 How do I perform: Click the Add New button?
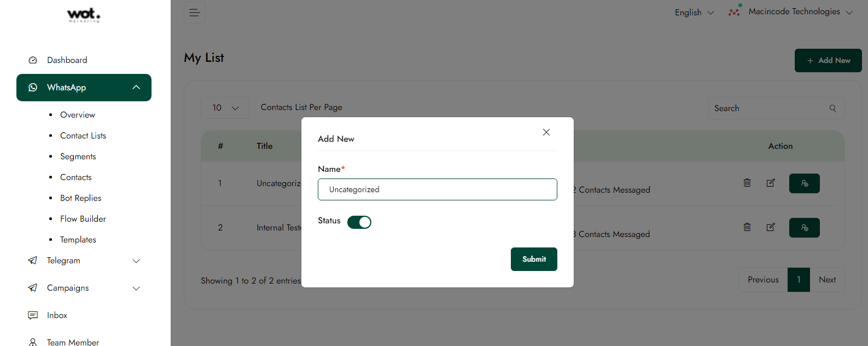pyautogui.click(x=828, y=60)
